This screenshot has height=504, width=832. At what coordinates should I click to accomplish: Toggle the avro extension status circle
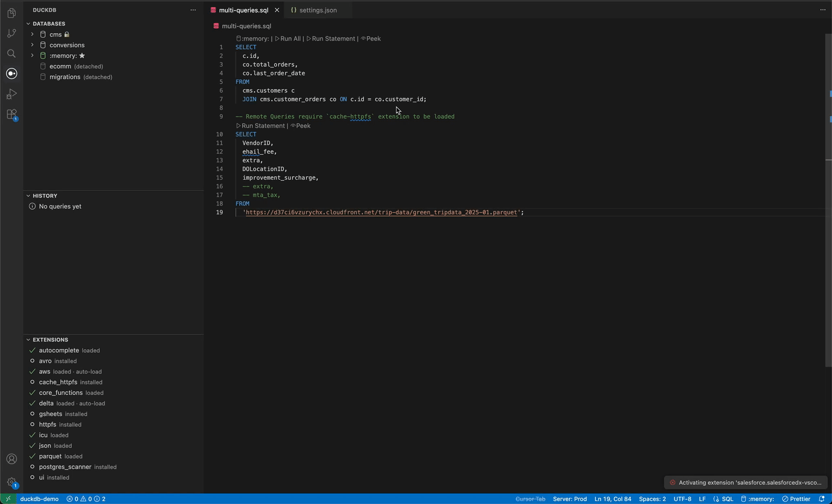pyautogui.click(x=32, y=361)
